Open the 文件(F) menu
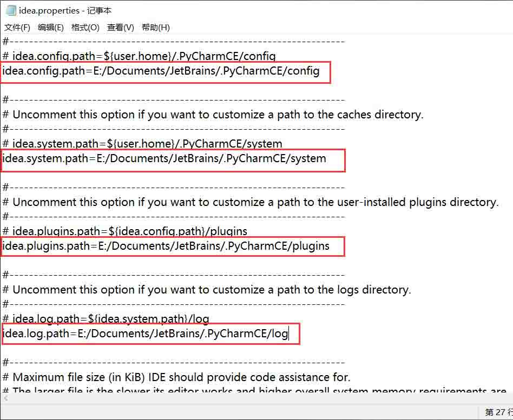 tap(17, 28)
